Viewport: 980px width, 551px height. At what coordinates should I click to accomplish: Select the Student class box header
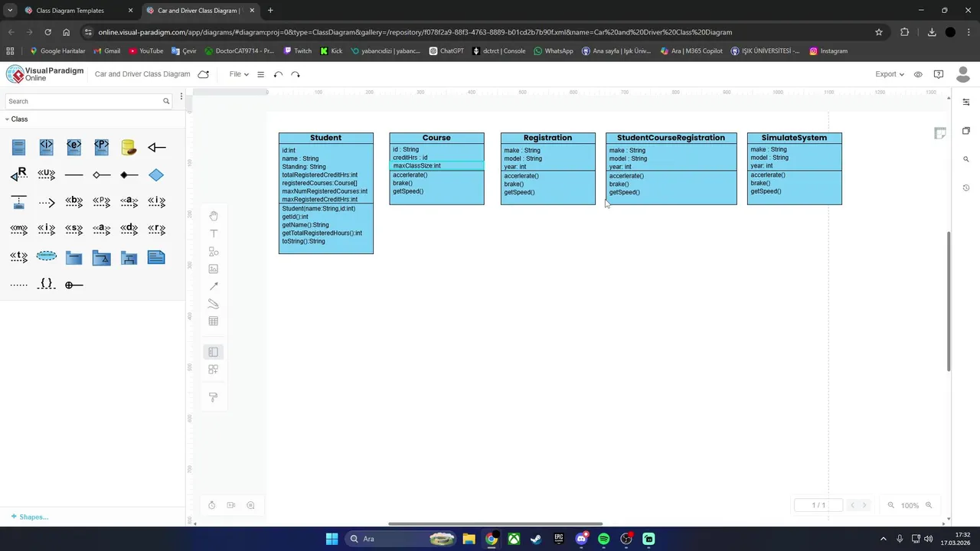[326, 138]
